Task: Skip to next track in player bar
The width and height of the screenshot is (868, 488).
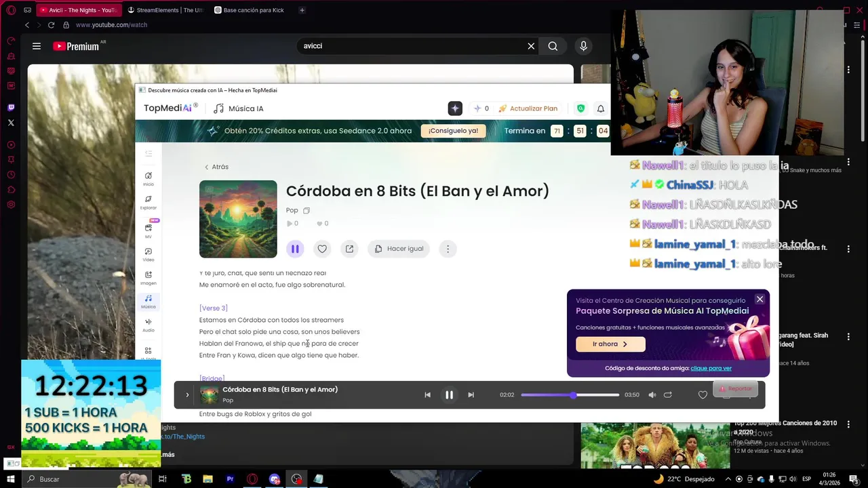Action: (x=471, y=394)
